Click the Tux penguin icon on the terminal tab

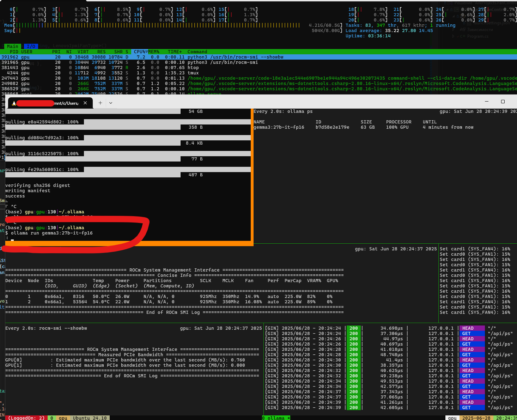[x=14, y=103]
